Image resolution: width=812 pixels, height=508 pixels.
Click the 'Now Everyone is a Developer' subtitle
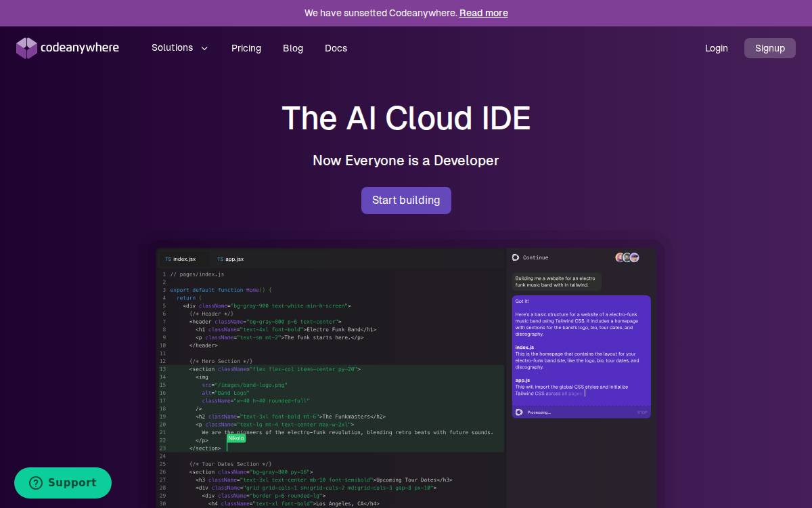tap(406, 161)
